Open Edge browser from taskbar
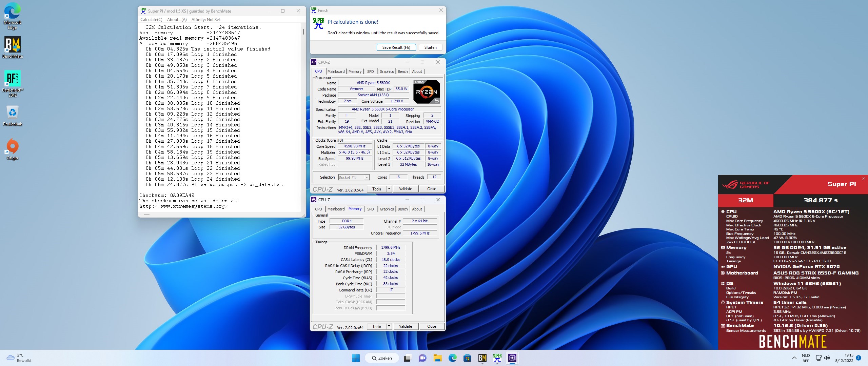 coord(452,358)
